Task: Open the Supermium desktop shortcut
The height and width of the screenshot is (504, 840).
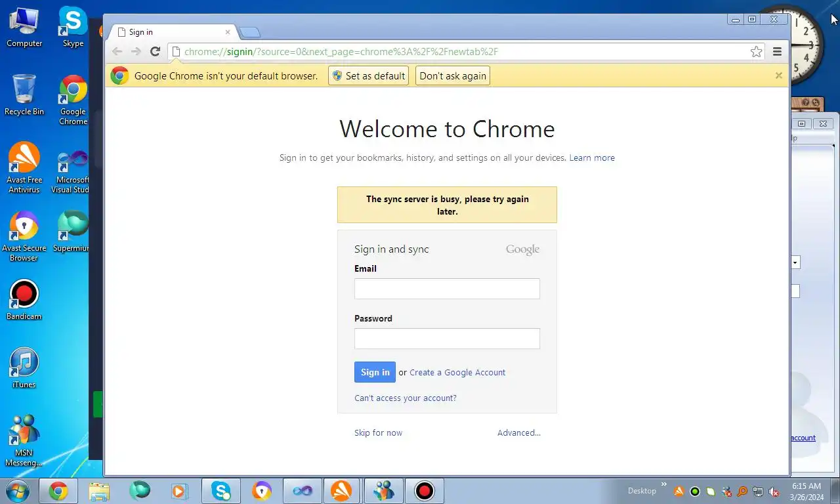Action: click(71, 232)
